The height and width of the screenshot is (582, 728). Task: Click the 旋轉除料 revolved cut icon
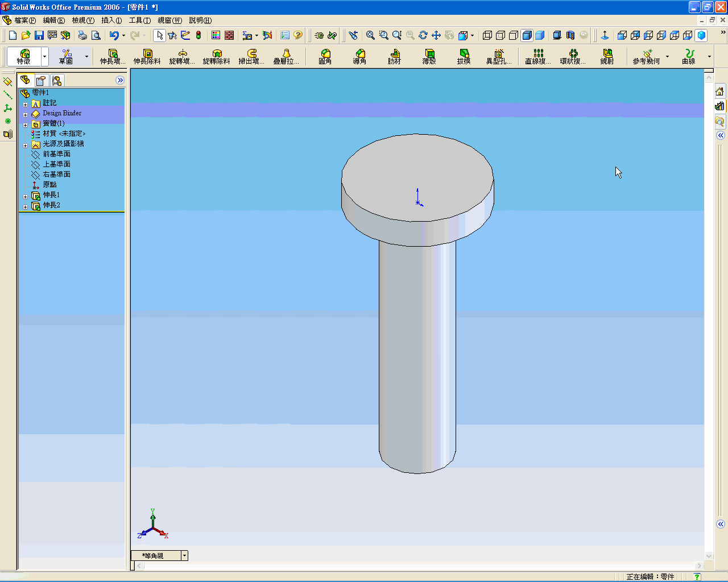pyautogui.click(x=217, y=56)
